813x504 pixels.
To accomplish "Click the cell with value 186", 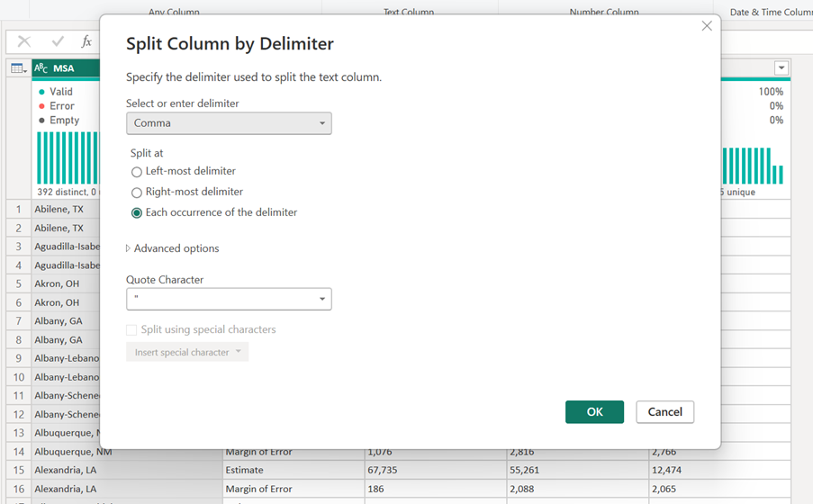I will pyautogui.click(x=436, y=489).
